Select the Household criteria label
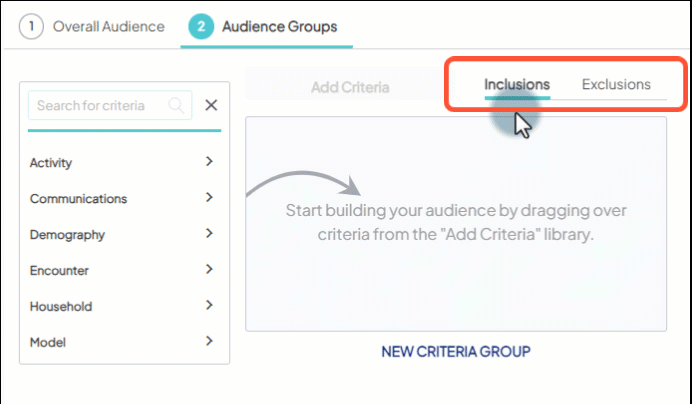The image size is (692, 404). tap(61, 306)
